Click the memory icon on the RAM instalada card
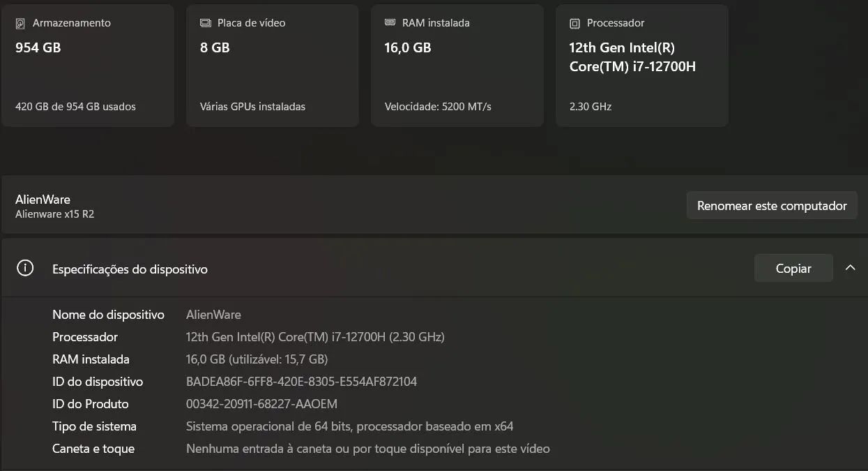Screen dimensions: 868x471 (388, 22)
